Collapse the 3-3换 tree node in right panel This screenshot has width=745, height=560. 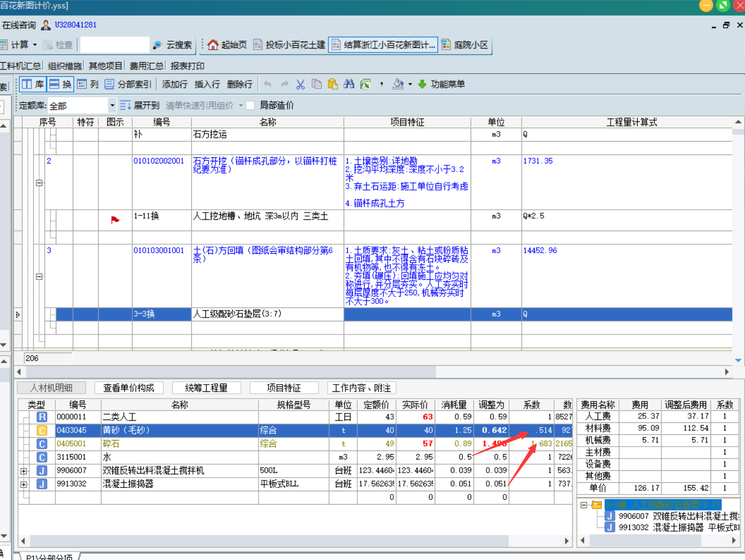[584, 505]
